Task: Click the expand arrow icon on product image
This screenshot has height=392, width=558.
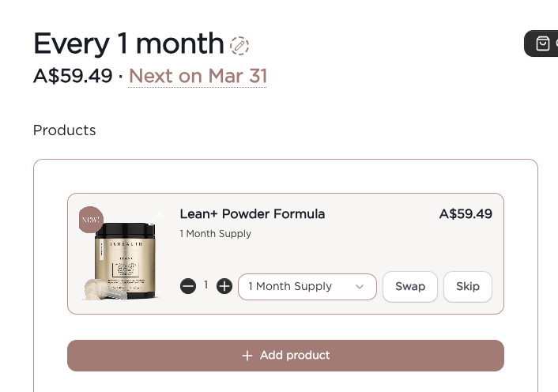Action: tap(155, 217)
